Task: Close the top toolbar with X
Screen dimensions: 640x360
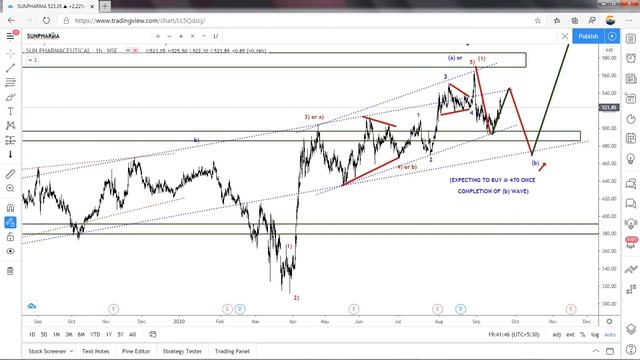Action: [565, 36]
